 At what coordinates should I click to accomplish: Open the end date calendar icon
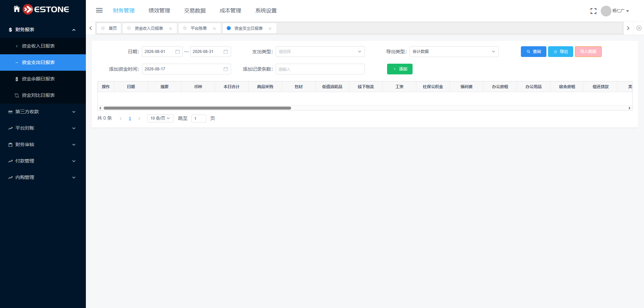coord(226,52)
